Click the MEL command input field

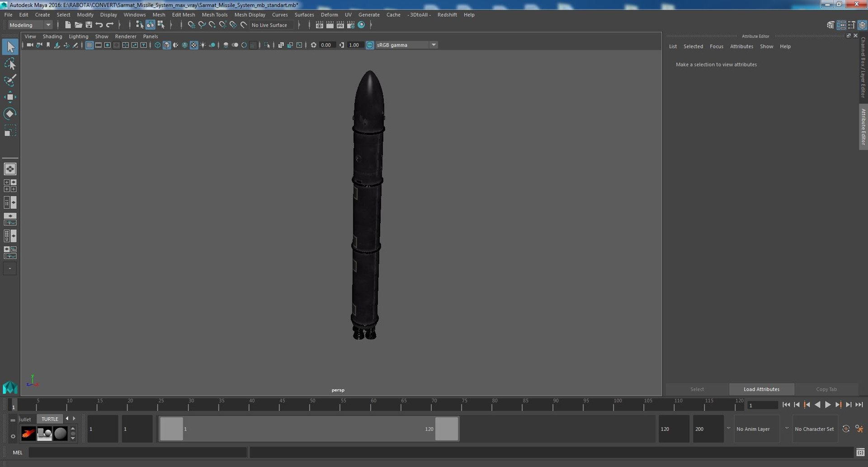[x=138, y=452]
